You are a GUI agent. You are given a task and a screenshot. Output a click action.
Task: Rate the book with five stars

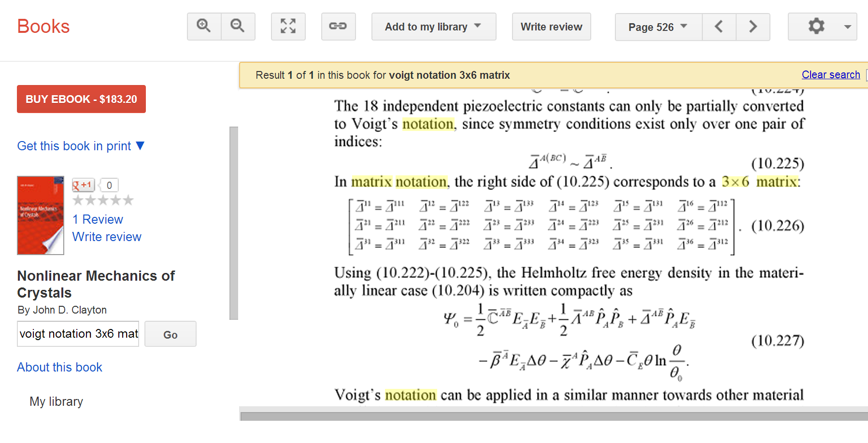pyautogui.click(x=128, y=200)
